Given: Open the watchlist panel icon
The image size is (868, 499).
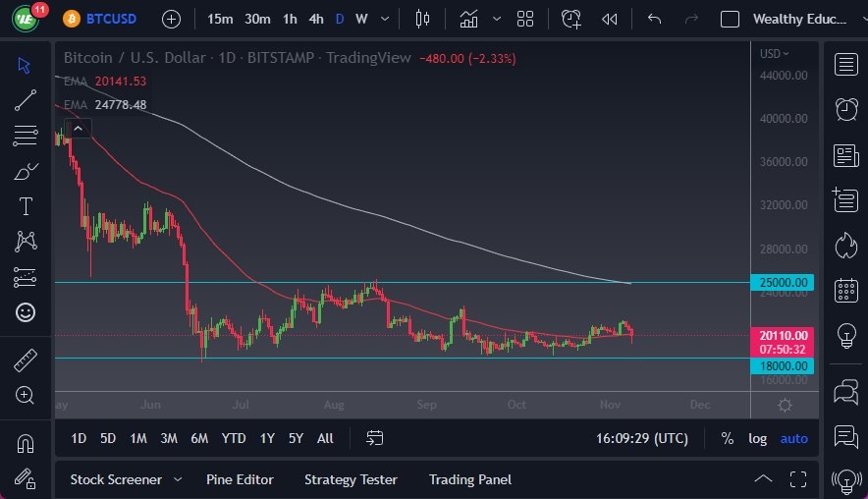Looking at the screenshot, I should coord(845,65).
